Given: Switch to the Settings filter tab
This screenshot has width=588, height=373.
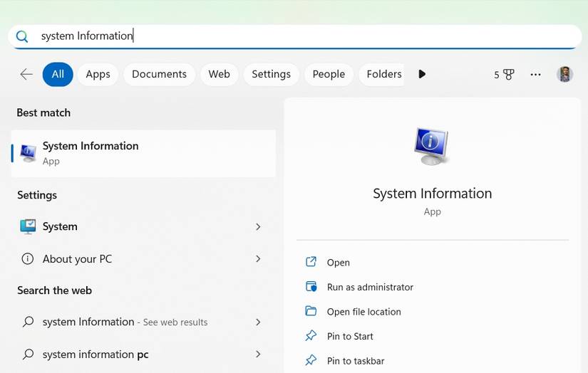Looking at the screenshot, I should (271, 74).
